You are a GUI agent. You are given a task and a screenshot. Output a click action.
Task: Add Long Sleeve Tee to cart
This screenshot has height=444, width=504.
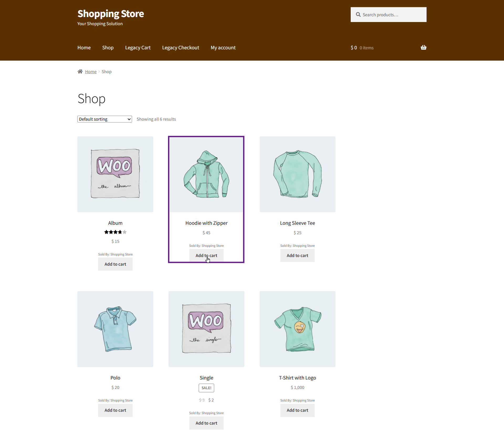point(297,255)
